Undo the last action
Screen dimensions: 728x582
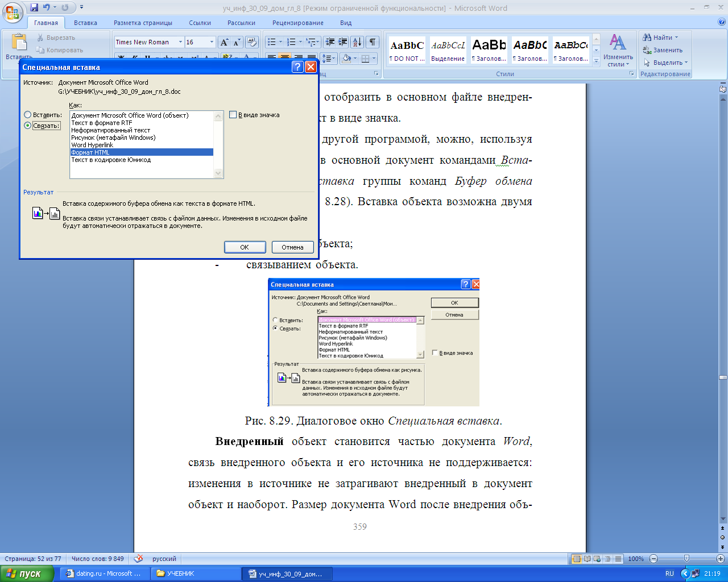47,7
